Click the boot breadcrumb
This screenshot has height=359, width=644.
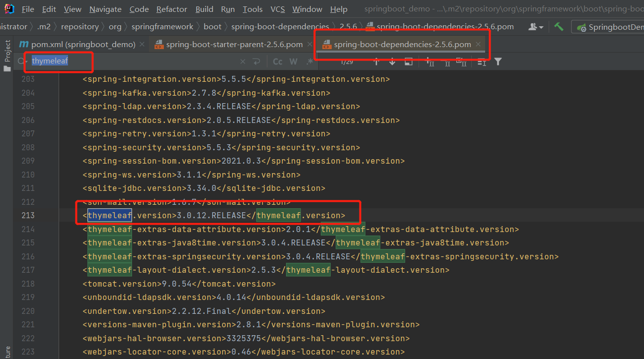(x=213, y=27)
